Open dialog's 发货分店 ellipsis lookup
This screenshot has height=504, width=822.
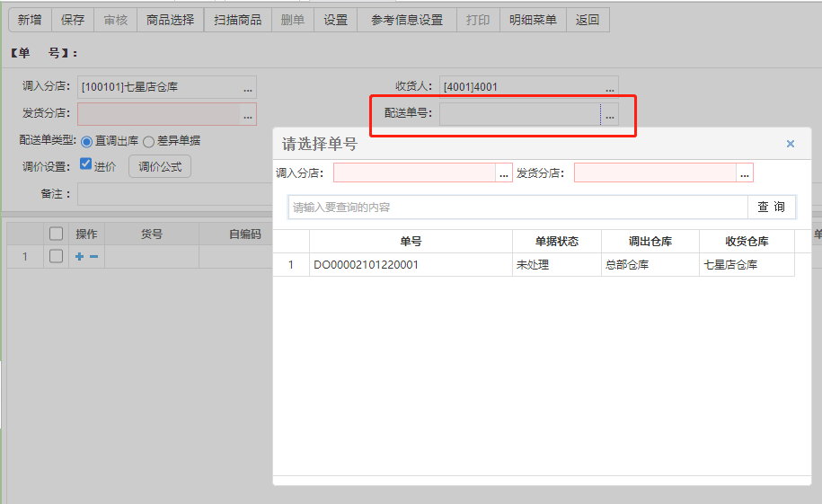pos(745,173)
